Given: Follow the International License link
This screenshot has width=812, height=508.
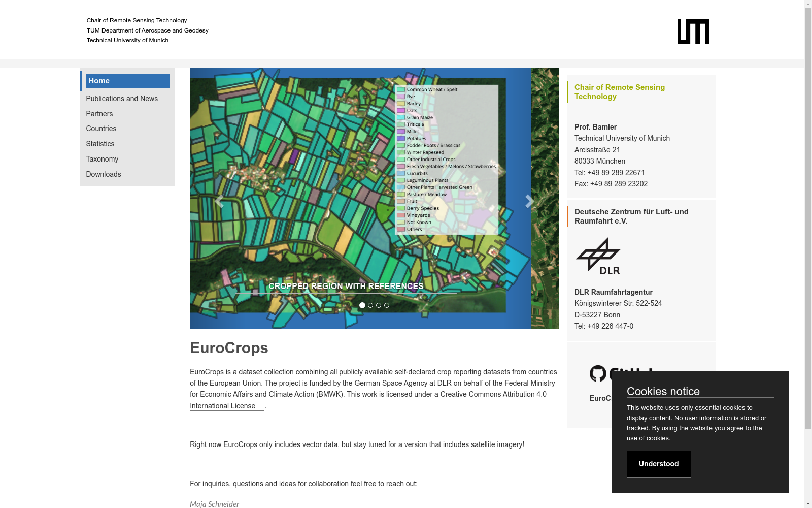Looking at the screenshot, I should click(227, 406).
